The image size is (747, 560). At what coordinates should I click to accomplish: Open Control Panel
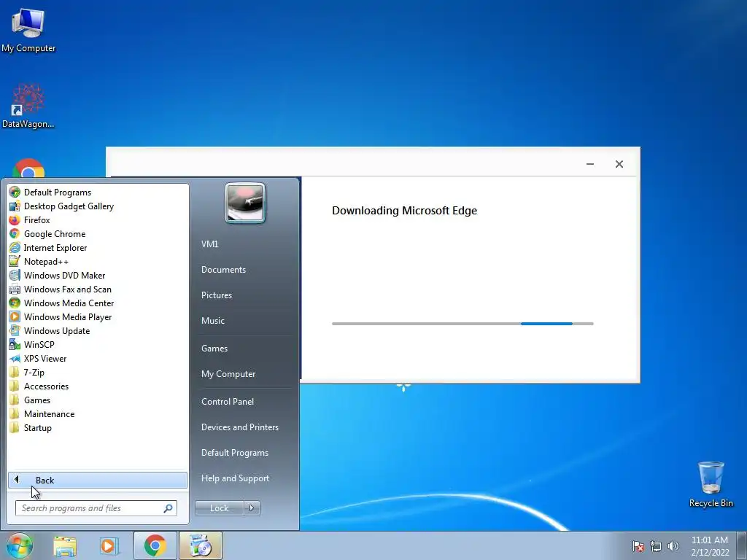[x=228, y=402]
